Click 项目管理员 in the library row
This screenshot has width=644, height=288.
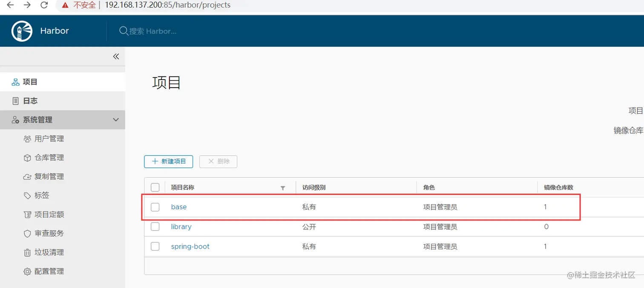coord(440,227)
